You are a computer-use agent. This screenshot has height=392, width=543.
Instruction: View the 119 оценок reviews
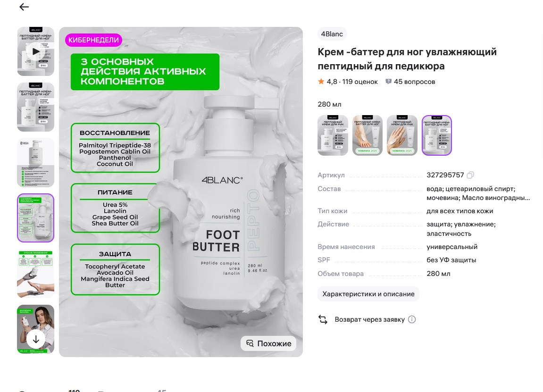360,82
